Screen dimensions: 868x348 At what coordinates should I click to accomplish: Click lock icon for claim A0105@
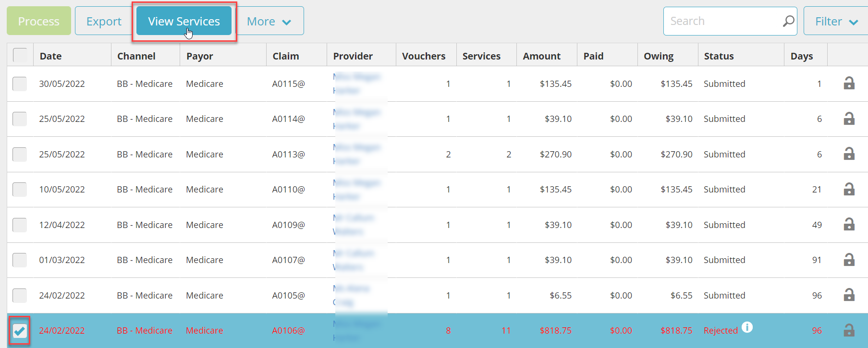pyautogui.click(x=849, y=295)
